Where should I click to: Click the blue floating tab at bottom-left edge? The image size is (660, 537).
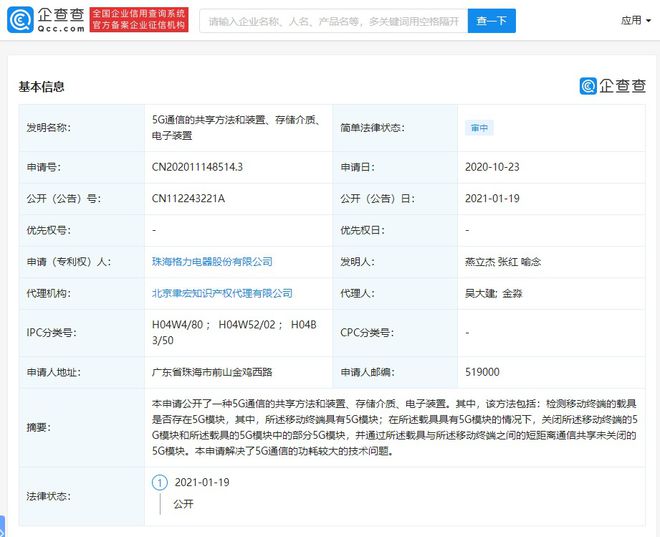pos(3,526)
